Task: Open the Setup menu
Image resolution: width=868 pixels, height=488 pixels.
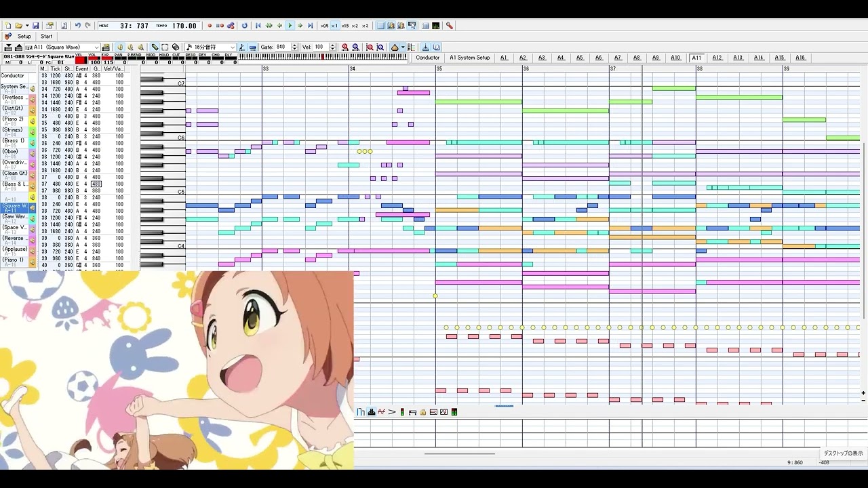Action: (x=24, y=37)
